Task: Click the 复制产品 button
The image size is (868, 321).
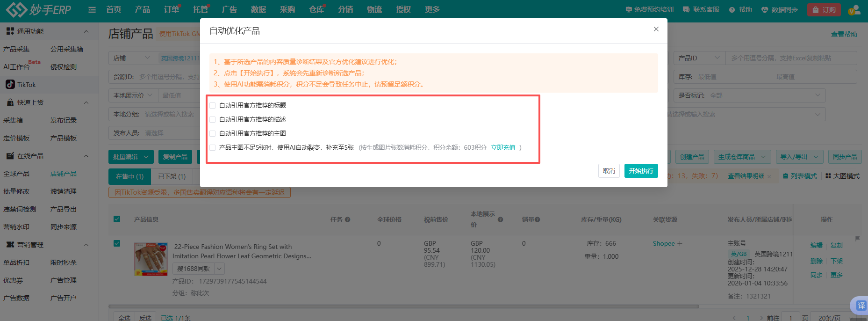Action: [x=175, y=157]
